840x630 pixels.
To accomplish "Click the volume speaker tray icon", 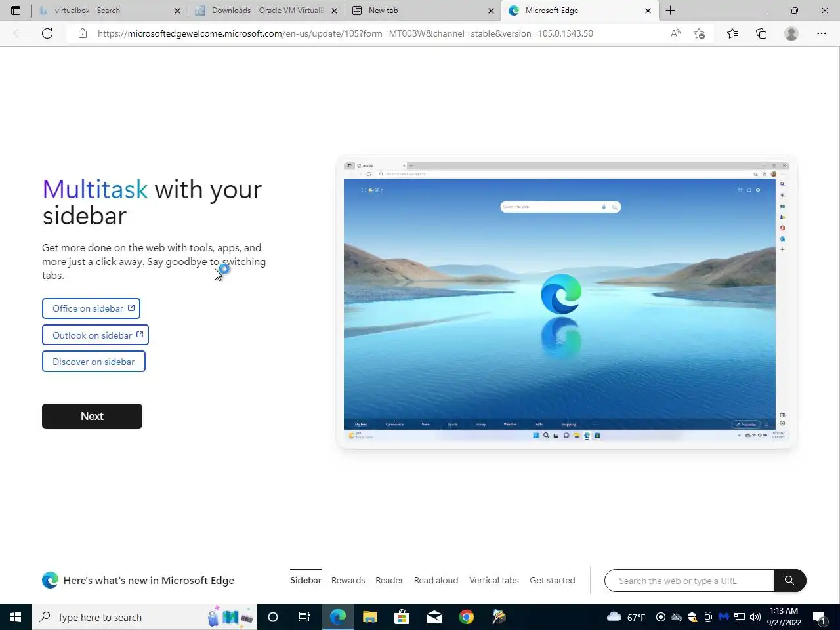I will (x=755, y=617).
